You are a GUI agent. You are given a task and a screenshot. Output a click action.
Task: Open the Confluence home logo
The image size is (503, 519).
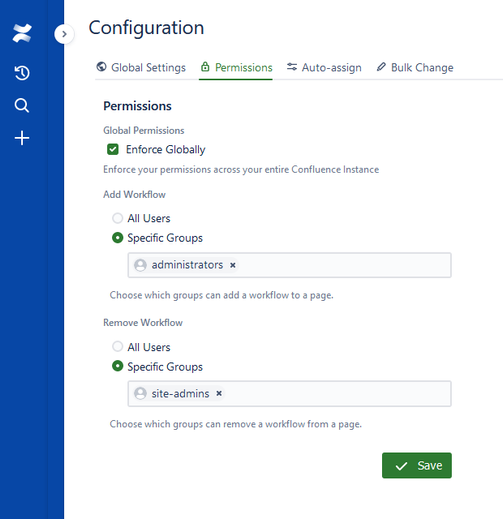coord(22,33)
